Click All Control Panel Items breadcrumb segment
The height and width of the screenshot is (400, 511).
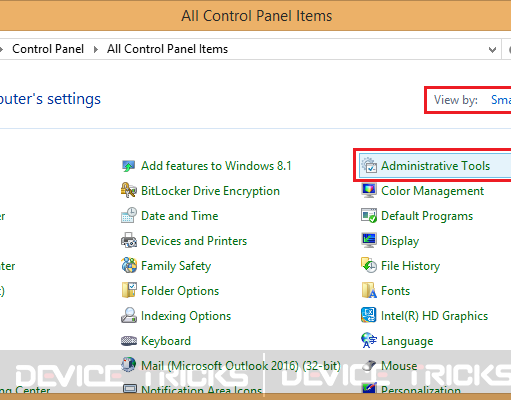click(x=167, y=49)
